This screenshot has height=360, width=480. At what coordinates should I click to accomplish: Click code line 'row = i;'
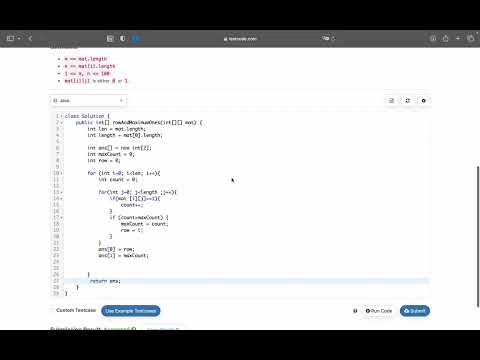(x=132, y=230)
